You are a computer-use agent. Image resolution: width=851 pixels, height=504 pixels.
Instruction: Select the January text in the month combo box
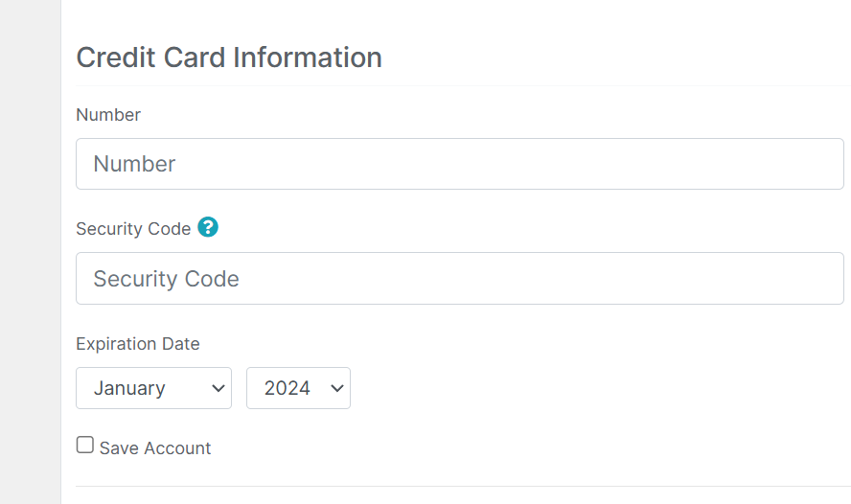click(129, 388)
